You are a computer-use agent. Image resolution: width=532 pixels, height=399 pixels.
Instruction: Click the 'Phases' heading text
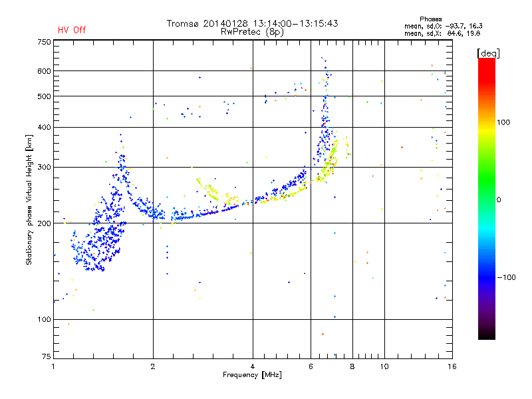tap(430, 19)
